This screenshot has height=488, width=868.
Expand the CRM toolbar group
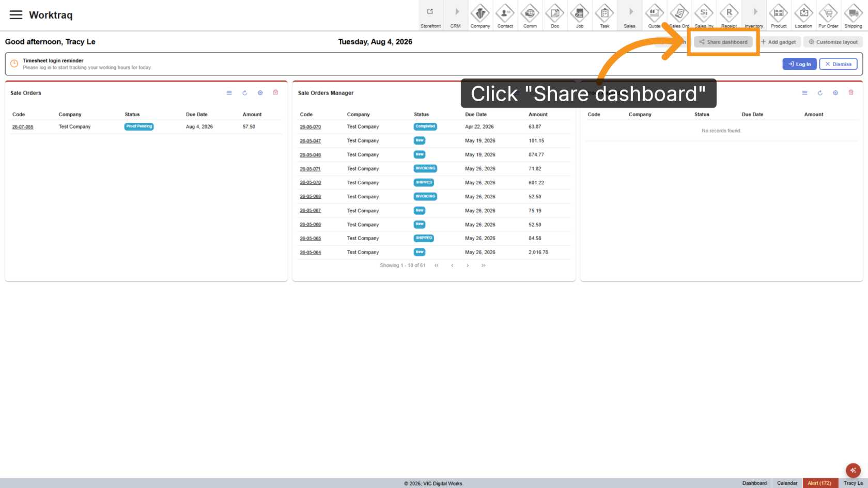point(456,15)
